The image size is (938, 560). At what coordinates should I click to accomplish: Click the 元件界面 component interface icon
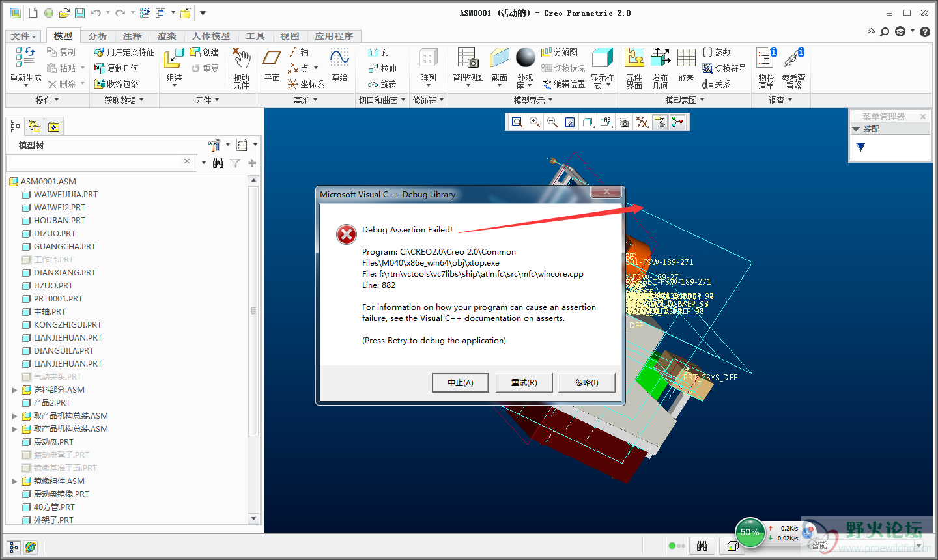pyautogui.click(x=634, y=67)
